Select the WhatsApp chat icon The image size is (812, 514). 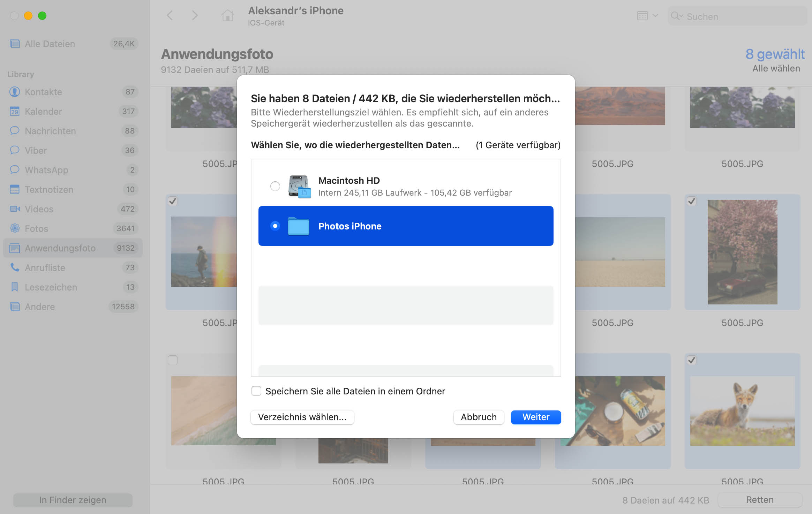[15, 170]
